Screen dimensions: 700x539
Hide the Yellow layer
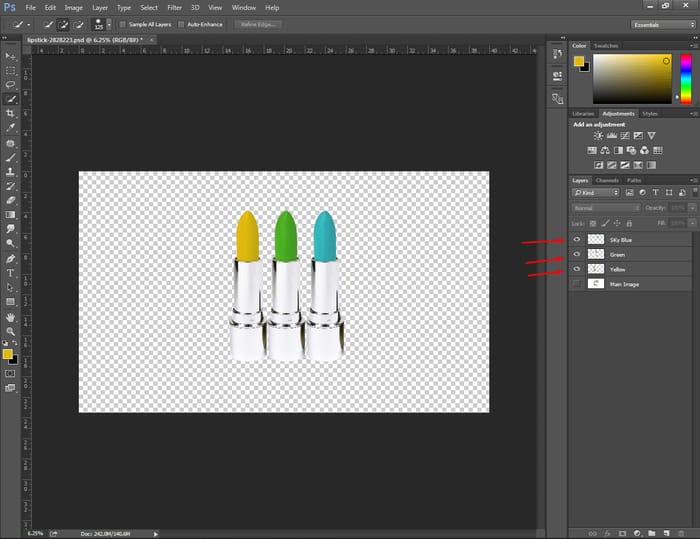click(577, 269)
